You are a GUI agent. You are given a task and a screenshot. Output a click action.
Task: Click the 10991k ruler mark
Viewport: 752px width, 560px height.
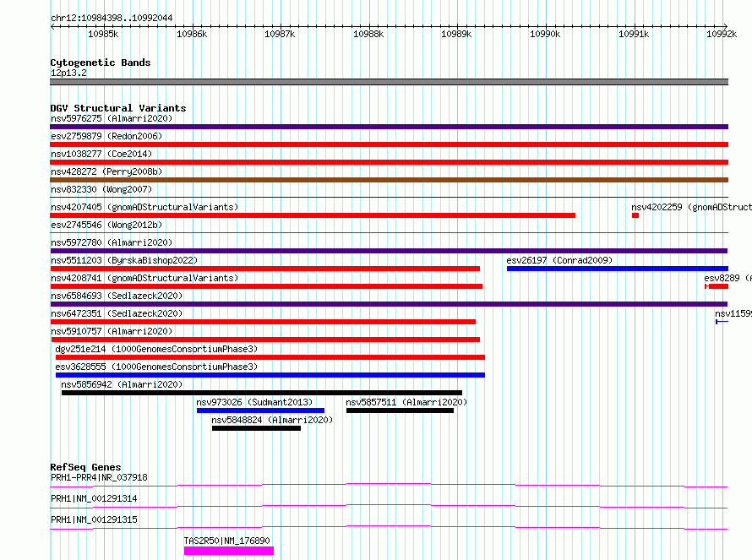634,34
